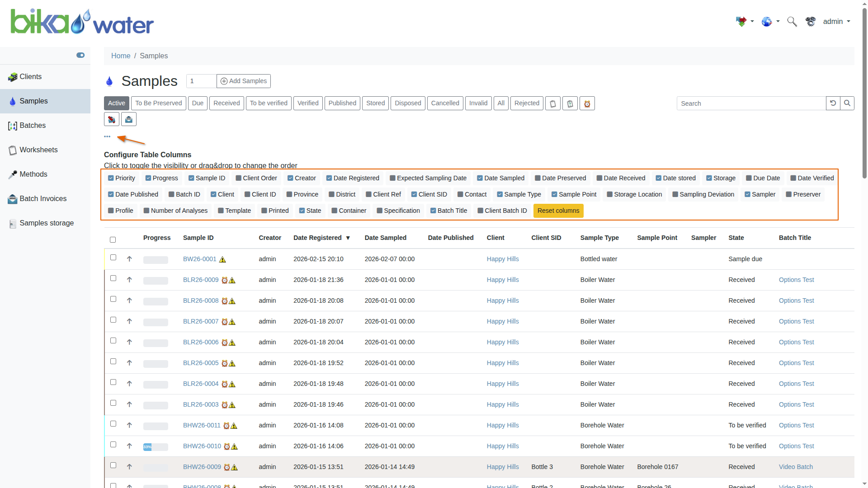The width and height of the screenshot is (868, 488).
Task: Collapse column config with three-dots toggle
Action: [x=107, y=136]
